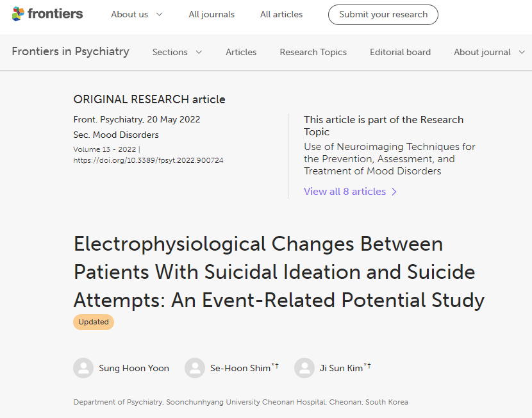Expand the About journal dropdown arrow
Viewport: 532px width, 418px height.
(522, 52)
